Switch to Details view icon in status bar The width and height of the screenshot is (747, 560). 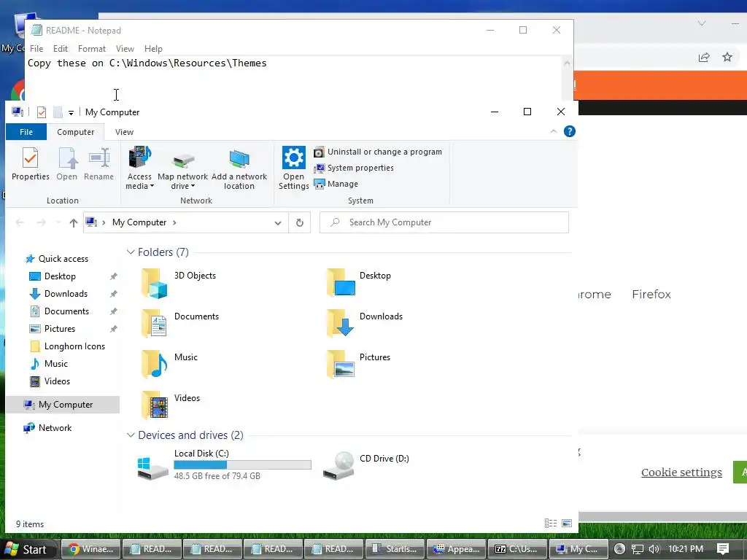pyautogui.click(x=551, y=524)
